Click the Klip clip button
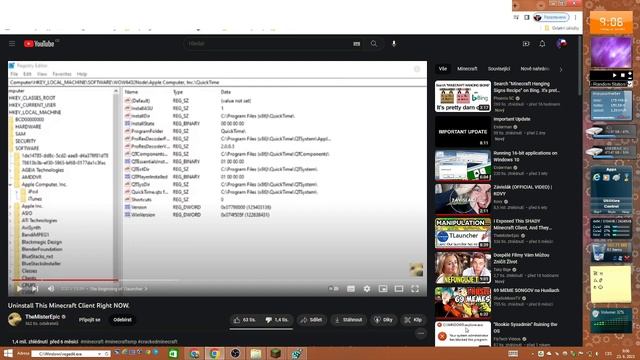 [x=413, y=320]
